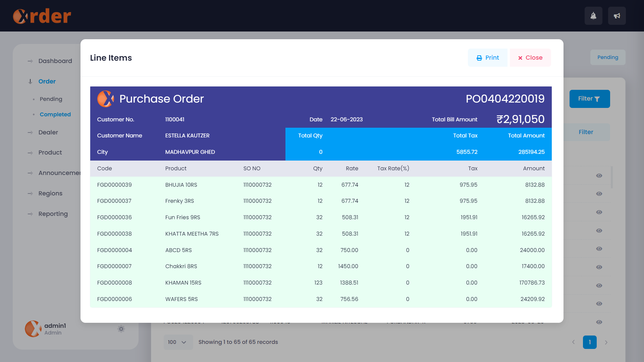Click the arrow icon beside Dashboard
The height and width of the screenshot is (362, 644).
pyautogui.click(x=30, y=61)
